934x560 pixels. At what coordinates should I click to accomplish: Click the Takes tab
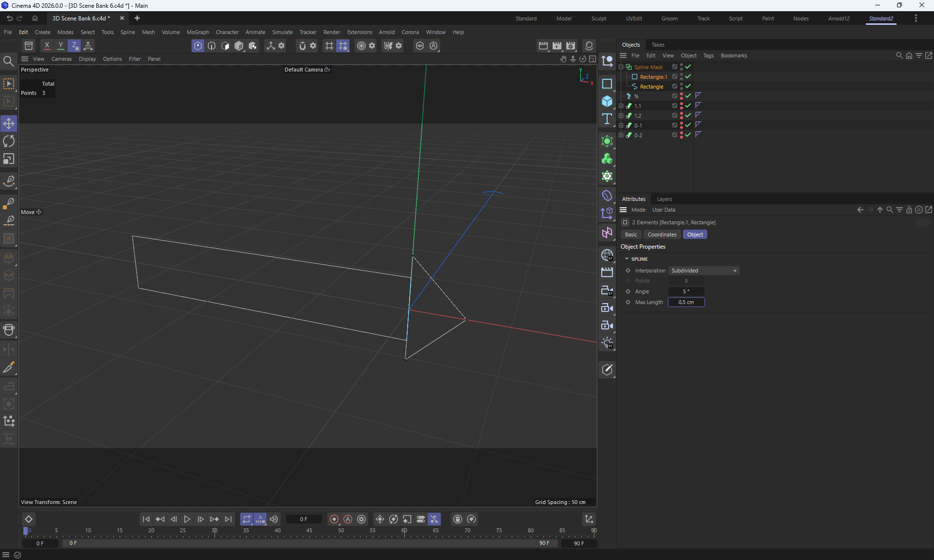(658, 45)
